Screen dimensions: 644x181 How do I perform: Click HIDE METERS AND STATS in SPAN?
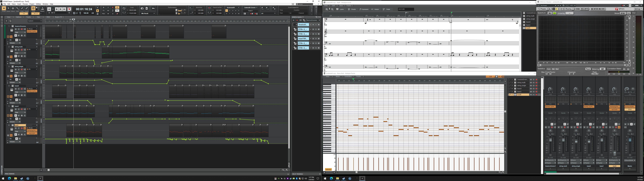598,9
